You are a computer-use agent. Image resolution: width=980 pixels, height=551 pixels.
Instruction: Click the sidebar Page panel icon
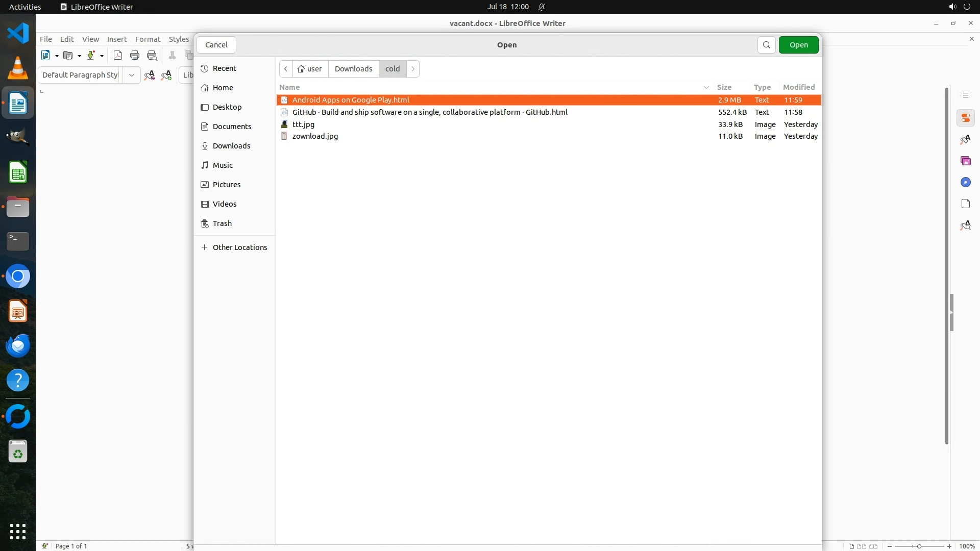[x=965, y=204]
